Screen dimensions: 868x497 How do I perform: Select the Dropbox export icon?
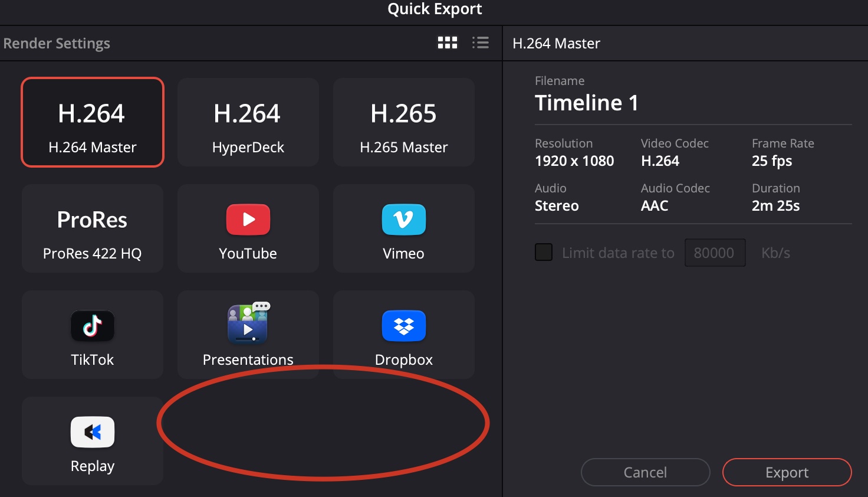pos(404,326)
